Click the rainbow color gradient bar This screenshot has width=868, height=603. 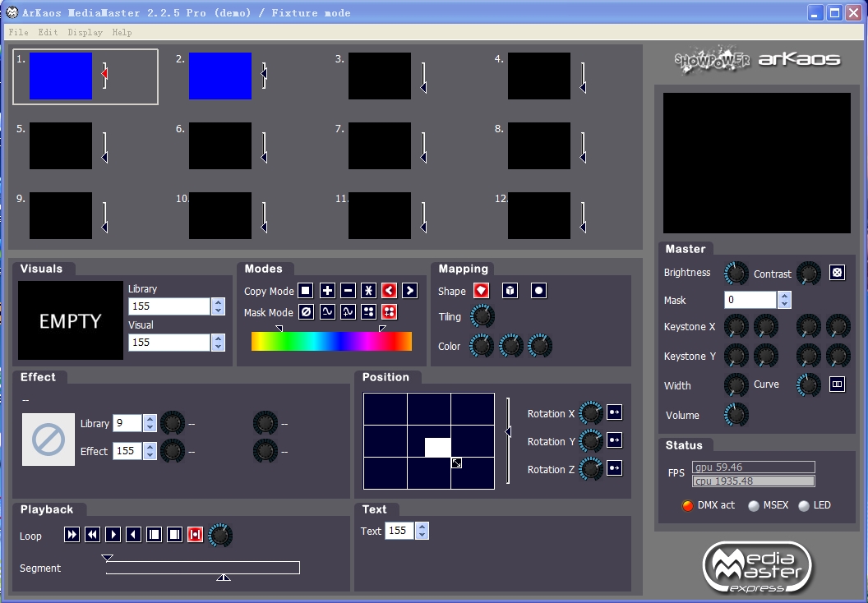tap(331, 341)
